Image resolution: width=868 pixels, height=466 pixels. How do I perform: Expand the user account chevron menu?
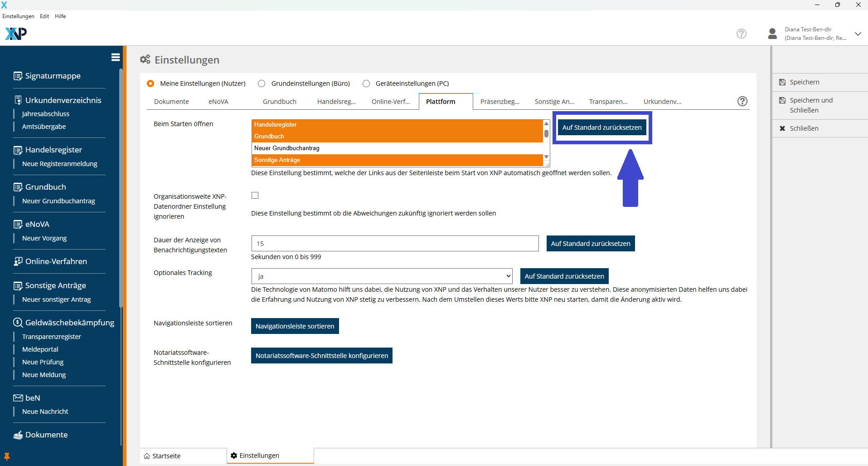click(x=858, y=34)
